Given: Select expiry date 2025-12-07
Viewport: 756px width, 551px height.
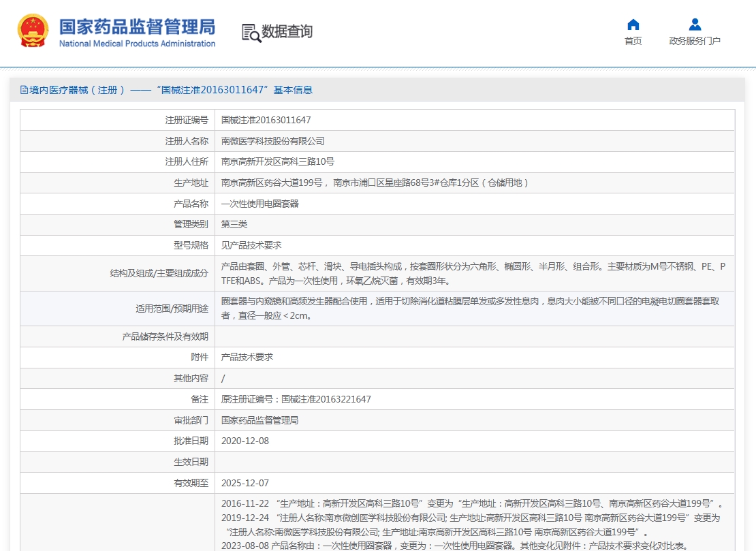Looking at the screenshot, I should pos(245,483).
